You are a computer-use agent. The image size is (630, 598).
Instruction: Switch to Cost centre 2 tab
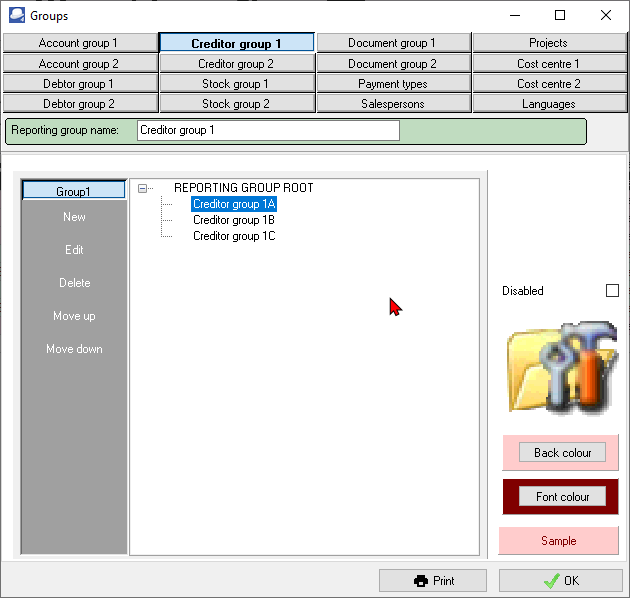(x=549, y=84)
